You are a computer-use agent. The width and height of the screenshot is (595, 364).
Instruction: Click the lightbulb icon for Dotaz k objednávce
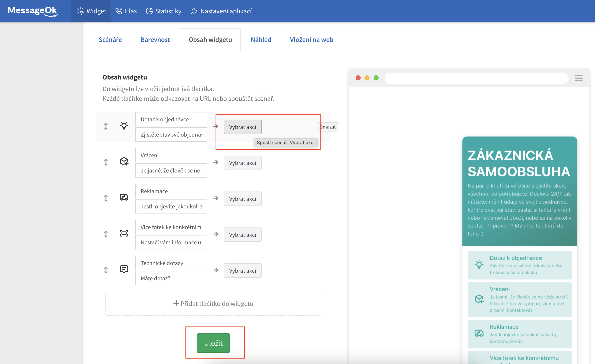click(x=124, y=126)
